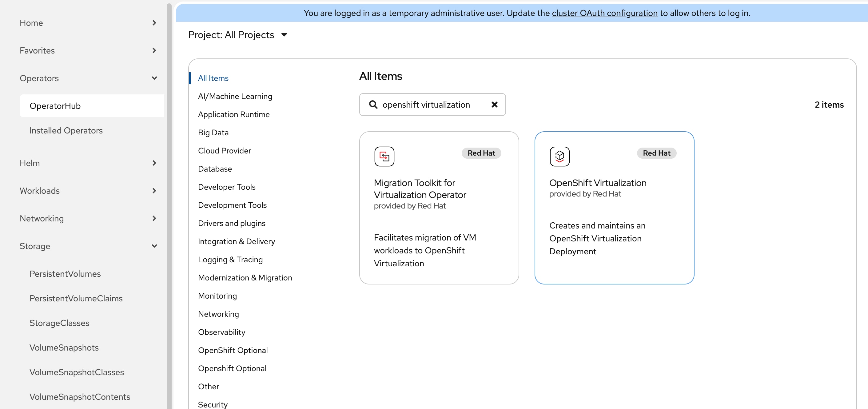Open VolumeSnapshotClasses page
Image resolution: width=868 pixels, height=409 pixels.
[x=77, y=372]
